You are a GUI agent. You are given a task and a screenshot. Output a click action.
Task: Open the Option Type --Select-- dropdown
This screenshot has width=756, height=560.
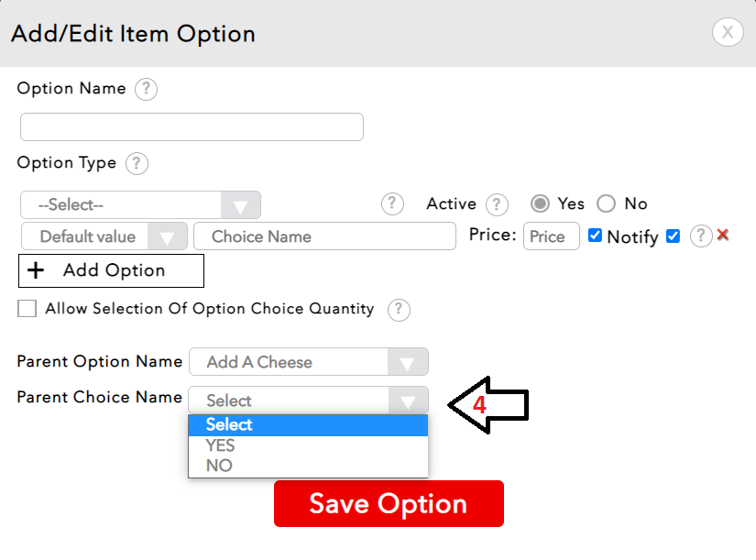(140, 204)
